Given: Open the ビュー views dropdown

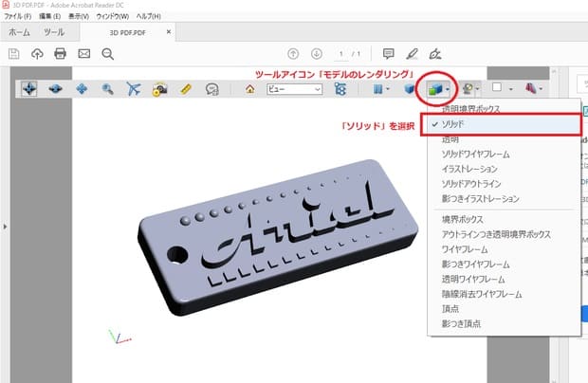Looking at the screenshot, I should [294, 89].
